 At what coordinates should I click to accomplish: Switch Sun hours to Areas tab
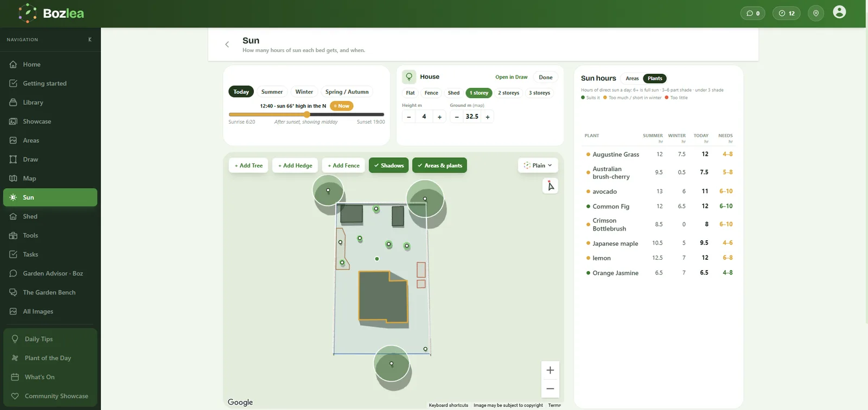632,79
